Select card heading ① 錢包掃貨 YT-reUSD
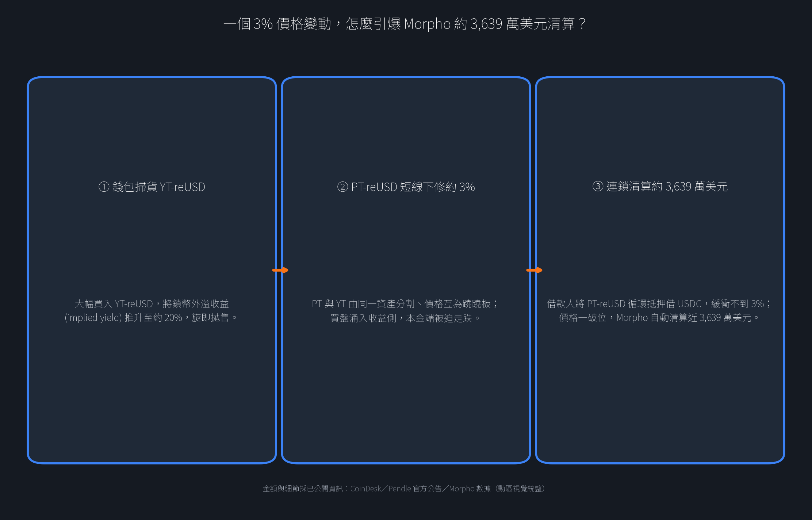 click(152, 187)
